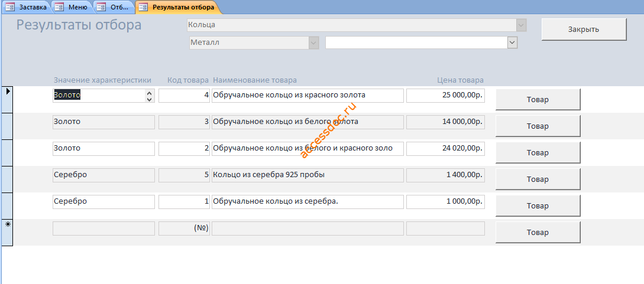Screen dimensions: 644x284
Task: Open Товар for Обручальное кольцо из серебра
Action: click(x=538, y=205)
